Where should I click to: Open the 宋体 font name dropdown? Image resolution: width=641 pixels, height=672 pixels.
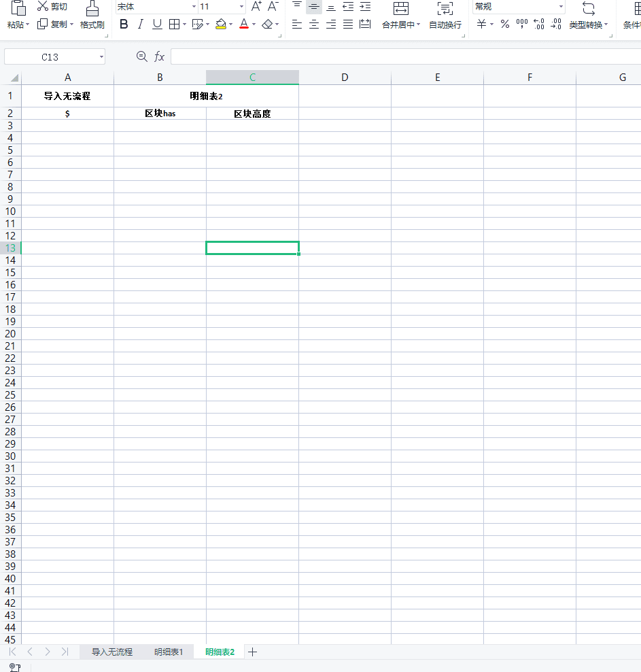[194, 6]
